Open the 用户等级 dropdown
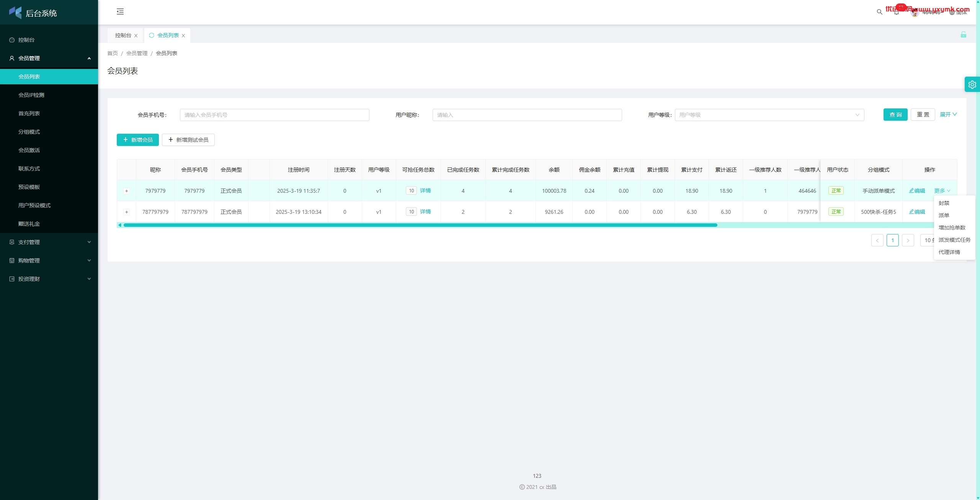980x500 pixels. click(769, 115)
